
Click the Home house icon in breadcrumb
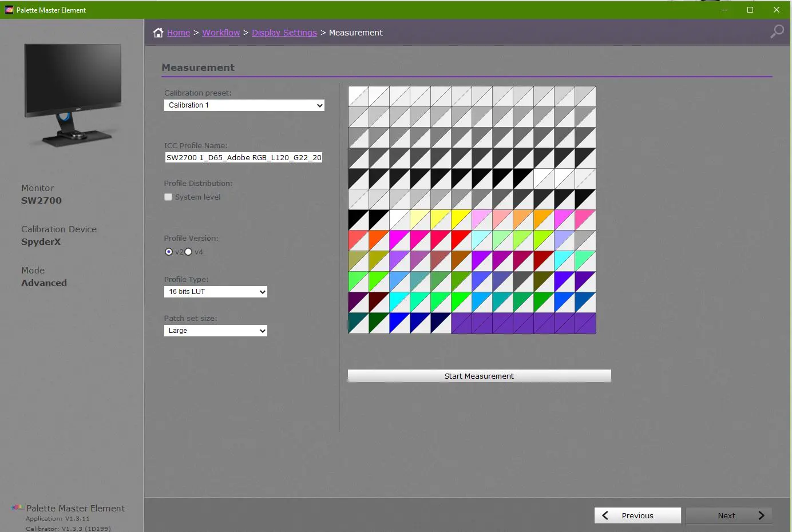[x=159, y=33]
